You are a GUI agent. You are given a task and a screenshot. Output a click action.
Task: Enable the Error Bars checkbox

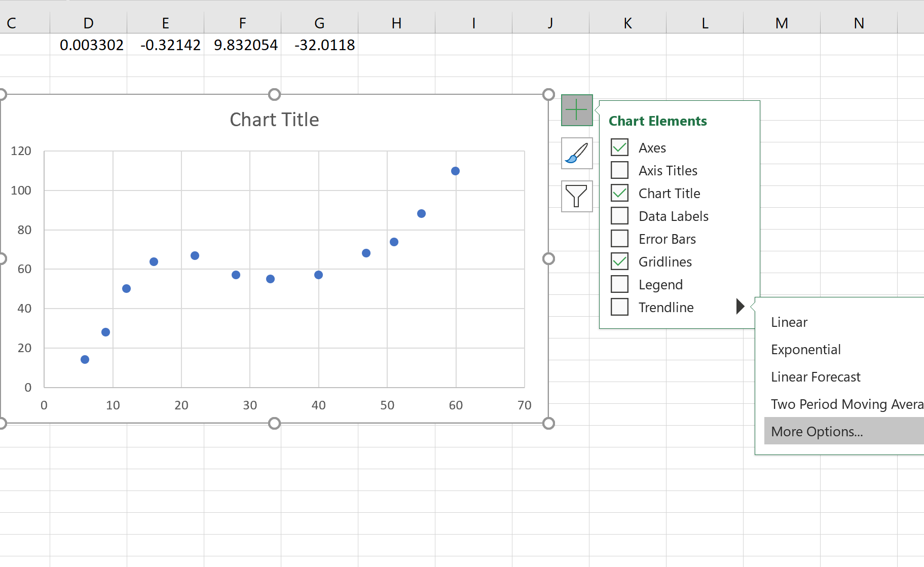tap(619, 238)
